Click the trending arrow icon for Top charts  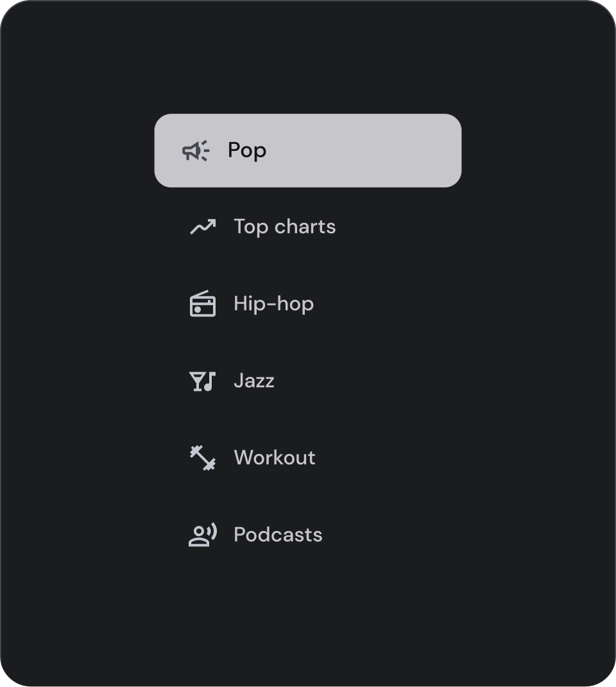coord(203,227)
